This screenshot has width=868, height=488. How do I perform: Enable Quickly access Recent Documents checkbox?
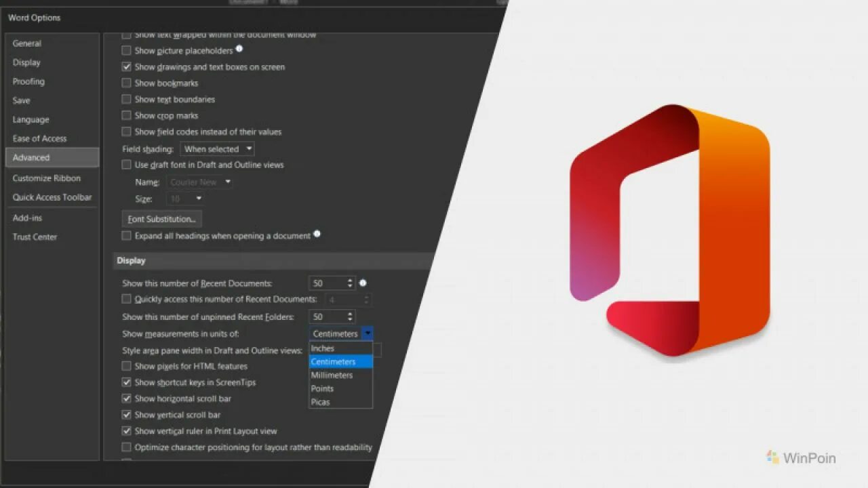pyautogui.click(x=126, y=299)
